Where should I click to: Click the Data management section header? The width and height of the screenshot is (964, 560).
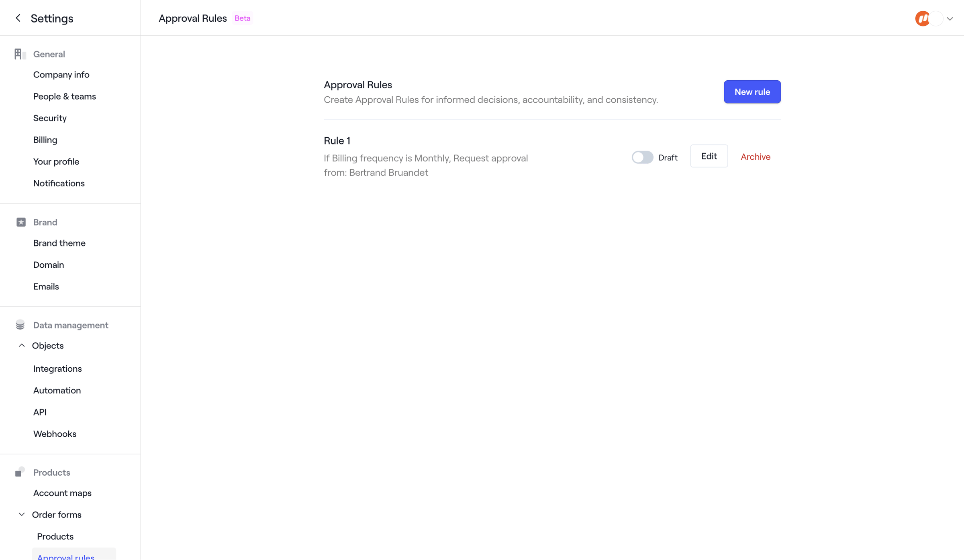[71, 325]
